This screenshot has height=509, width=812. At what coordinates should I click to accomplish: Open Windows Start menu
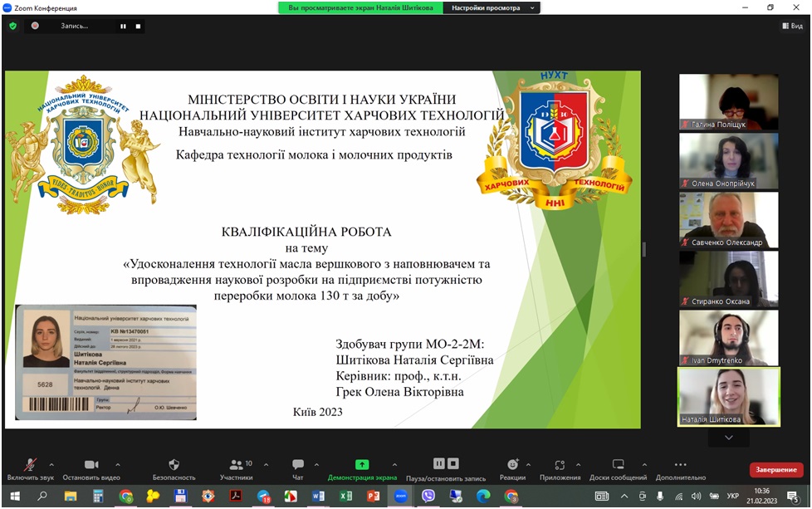pyautogui.click(x=15, y=496)
